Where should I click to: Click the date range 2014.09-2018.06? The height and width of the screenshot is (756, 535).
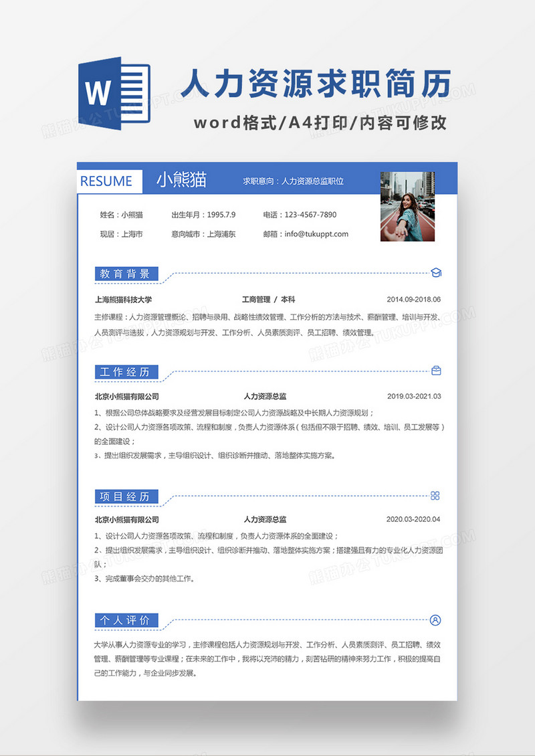[413, 300]
